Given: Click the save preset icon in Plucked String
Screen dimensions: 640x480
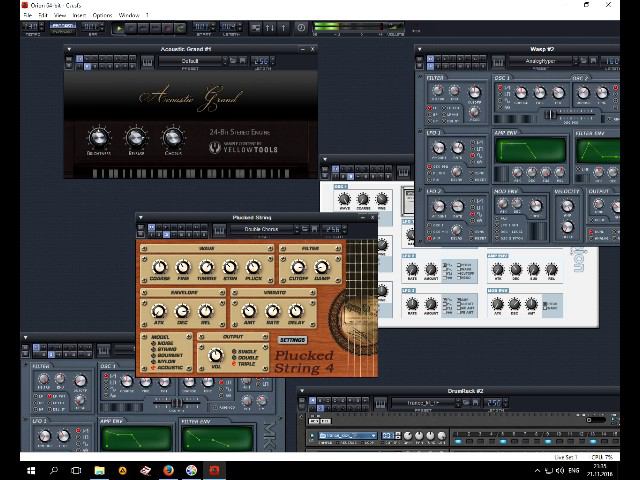Looking at the screenshot, I should click(x=315, y=229).
